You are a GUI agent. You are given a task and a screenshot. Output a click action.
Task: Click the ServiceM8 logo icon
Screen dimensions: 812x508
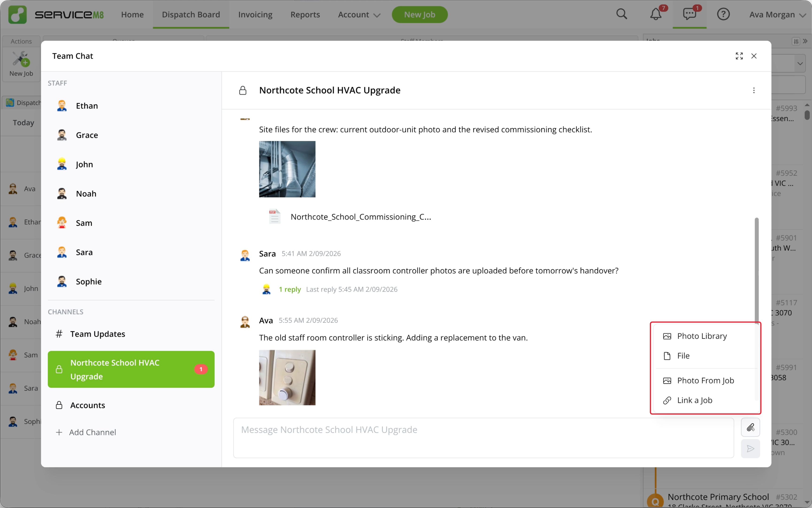coord(17,15)
